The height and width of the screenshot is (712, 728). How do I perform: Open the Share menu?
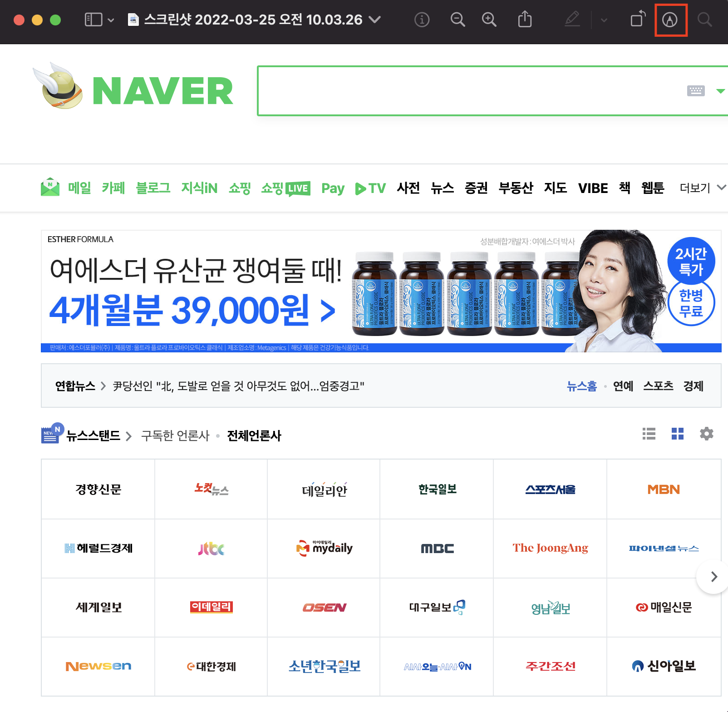(525, 19)
